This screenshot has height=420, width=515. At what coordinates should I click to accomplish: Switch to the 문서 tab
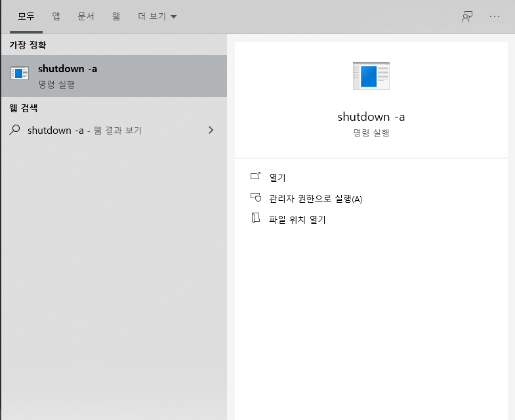tap(86, 16)
